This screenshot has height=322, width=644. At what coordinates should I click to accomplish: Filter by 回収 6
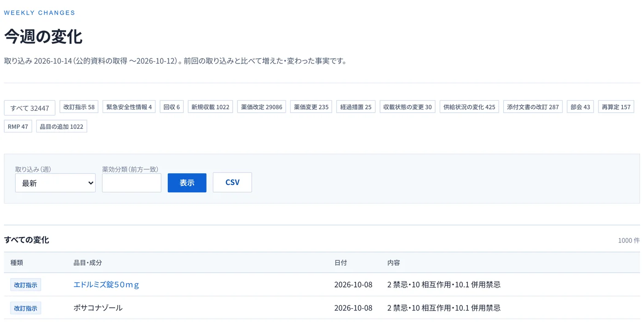172,107
